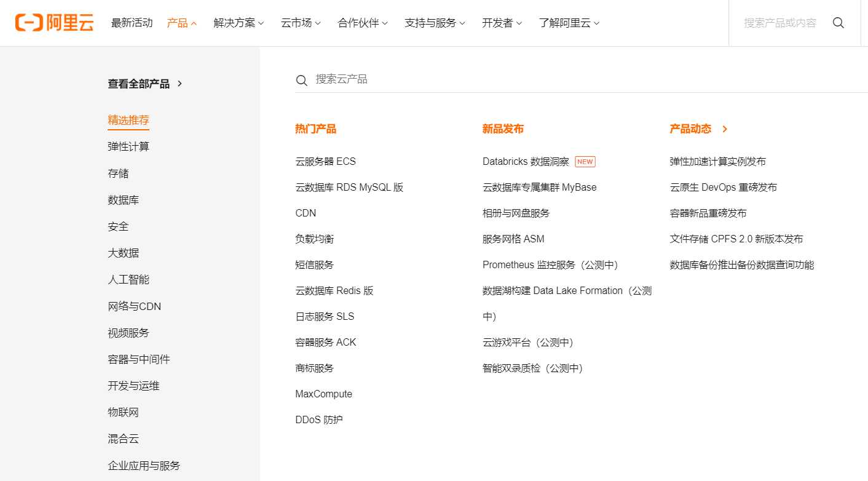This screenshot has width=868, height=481.
Task: Open 数据湖构建 Data Lake Formation link
Action: click(567, 304)
